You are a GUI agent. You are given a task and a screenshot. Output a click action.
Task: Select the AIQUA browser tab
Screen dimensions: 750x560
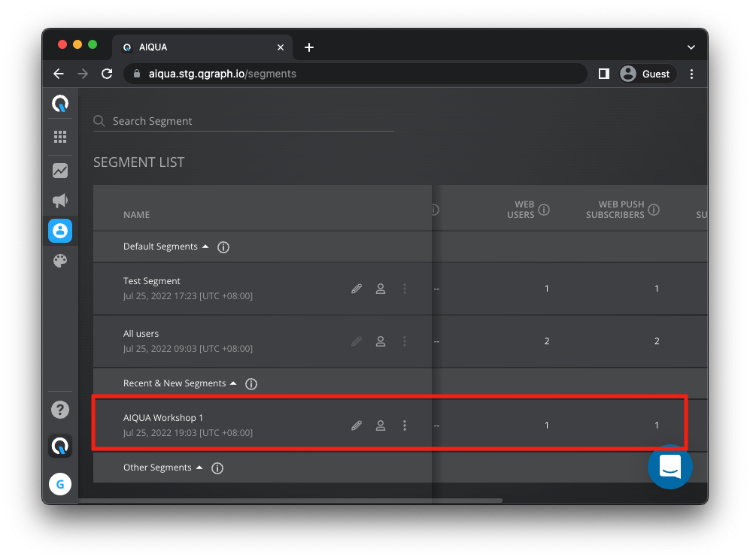[199, 47]
